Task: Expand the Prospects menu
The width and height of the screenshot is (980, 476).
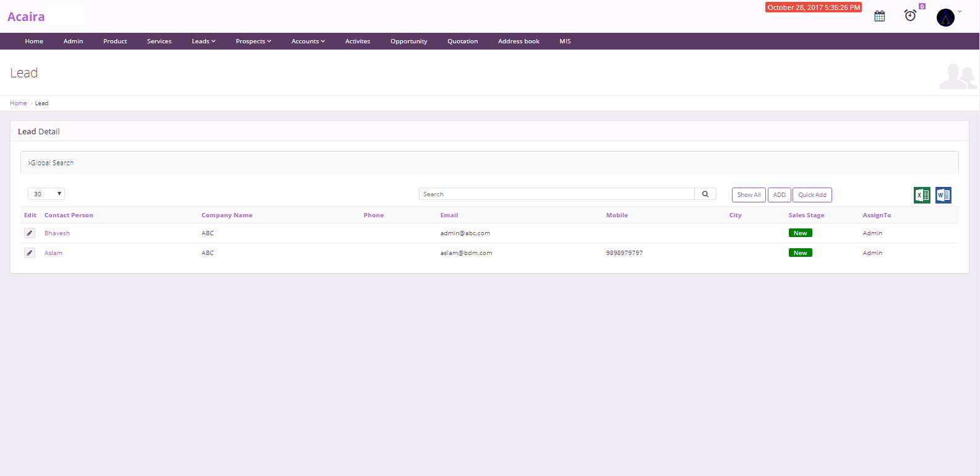Action: point(253,41)
